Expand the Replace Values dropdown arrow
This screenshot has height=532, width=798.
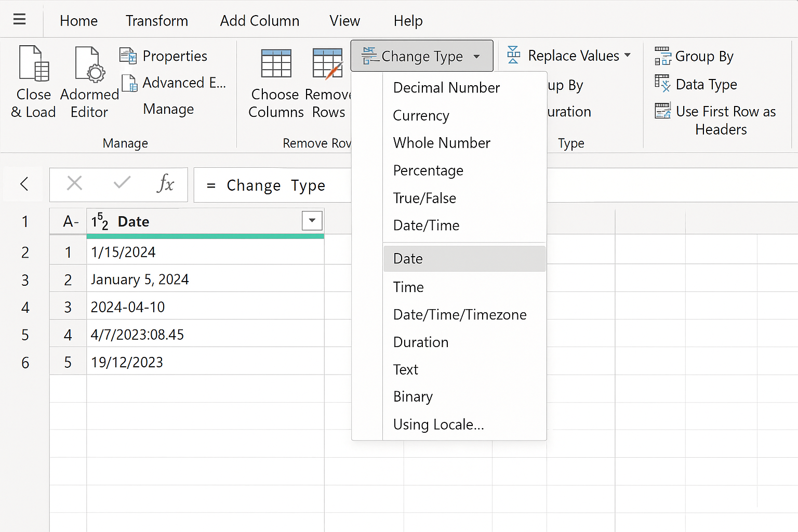(x=628, y=55)
